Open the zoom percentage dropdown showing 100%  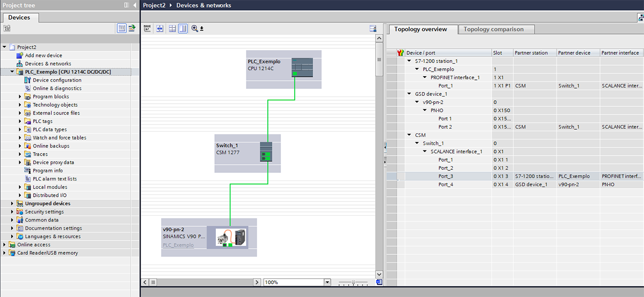(x=327, y=282)
